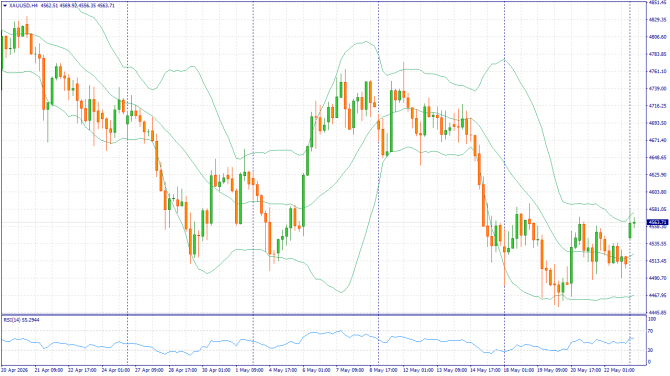This screenshot has height=376, width=670.
Task: Click the RSI 30 level label
Action: tap(651, 350)
